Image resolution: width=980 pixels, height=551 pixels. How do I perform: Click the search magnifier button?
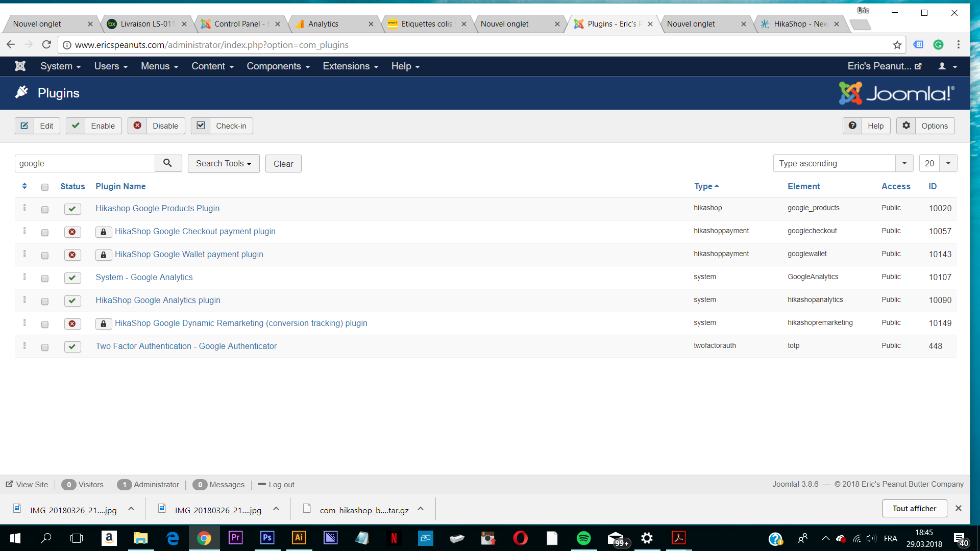point(168,163)
